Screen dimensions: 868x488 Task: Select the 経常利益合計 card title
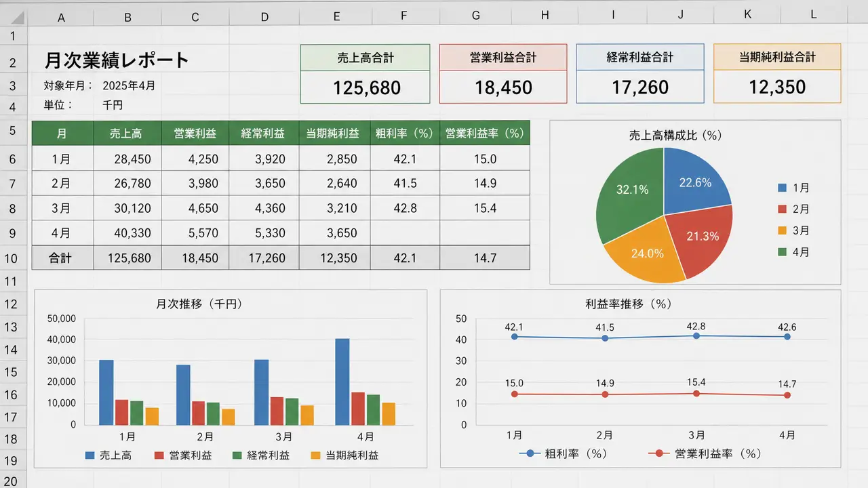(640, 58)
